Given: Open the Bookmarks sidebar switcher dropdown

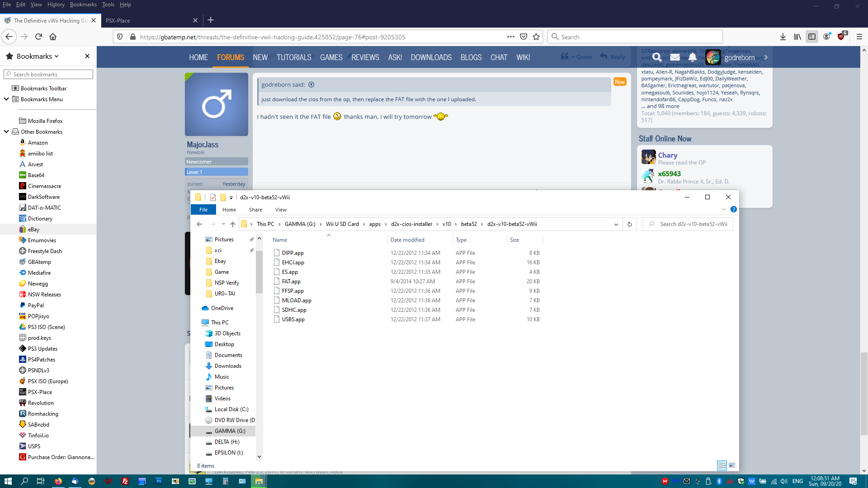Looking at the screenshot, I should (x=38, y=56).
